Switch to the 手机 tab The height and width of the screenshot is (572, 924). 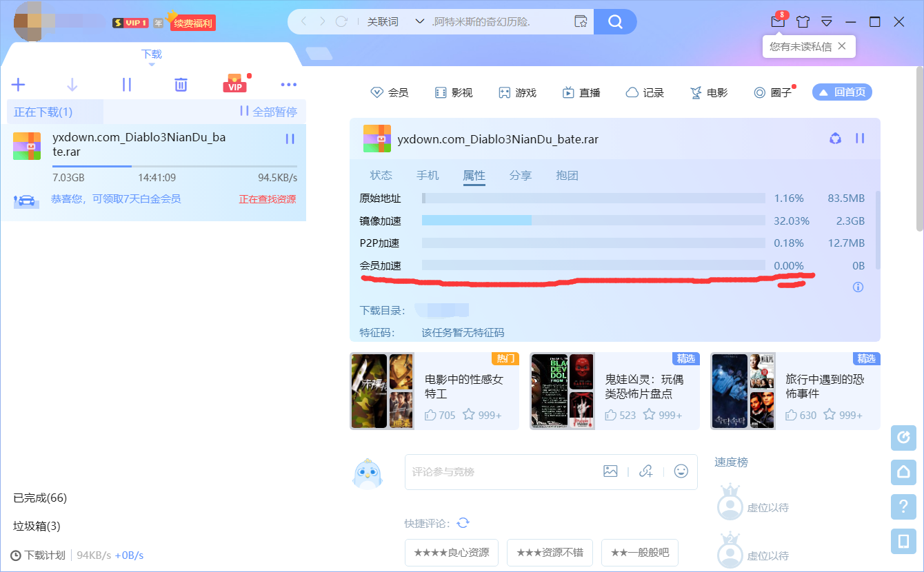[x=428, y=175]
